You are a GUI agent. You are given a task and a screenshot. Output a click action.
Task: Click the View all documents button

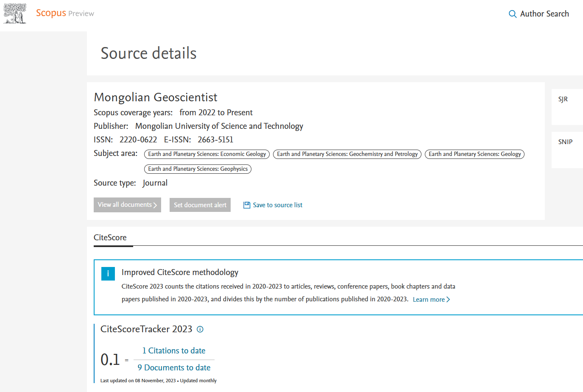point(127,205)
